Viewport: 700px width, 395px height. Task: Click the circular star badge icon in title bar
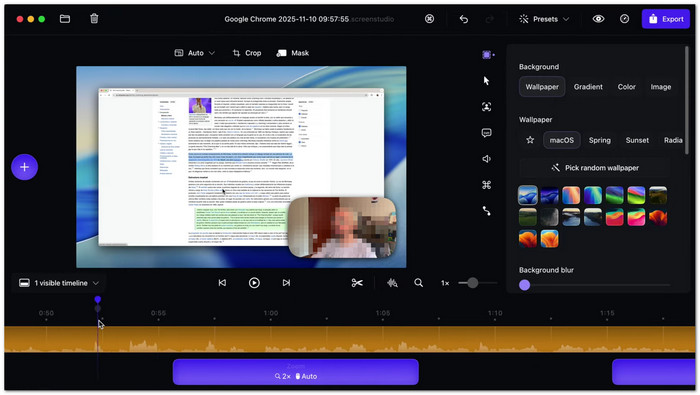click(429, 19)
